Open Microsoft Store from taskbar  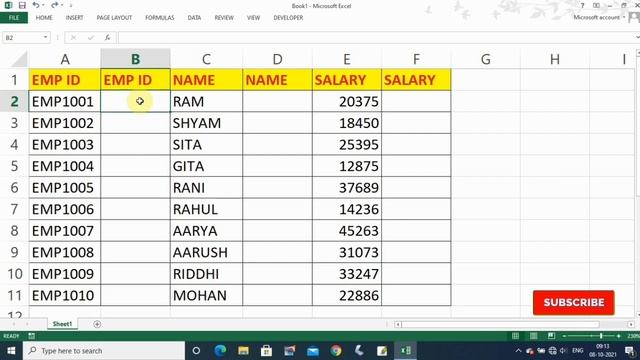pyautogui.click(x=267, y=351)
